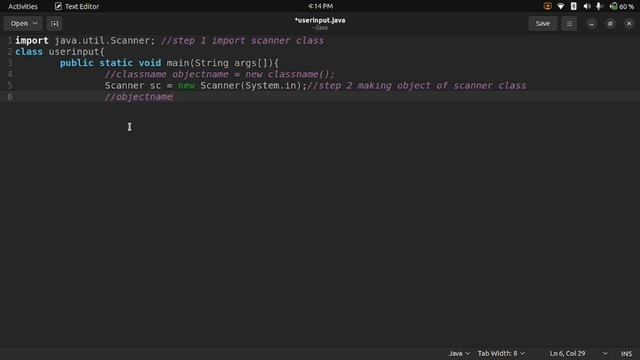Click the import keyword on line 1
640x360 pixels.
point(32,40)
